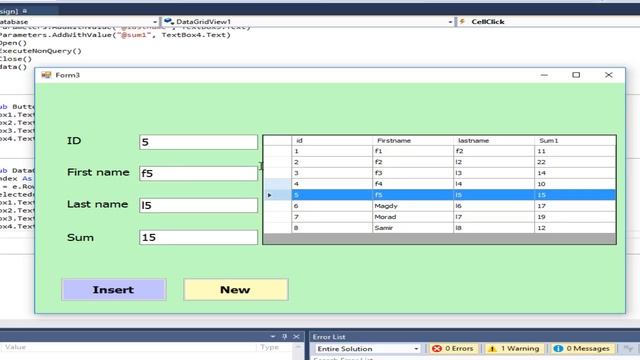This screenshot has width=640, height=360.
Task: Click the Form3 window icon
Action: click(46, 75)
